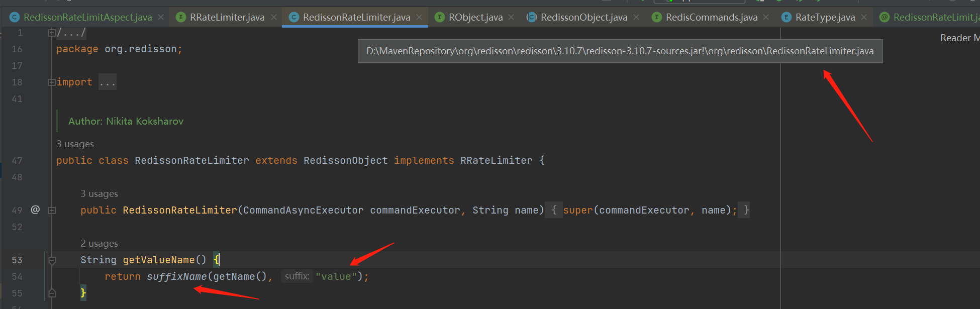Click the interface icon on RedisCommands.java tab

click(x=657, y=17)
